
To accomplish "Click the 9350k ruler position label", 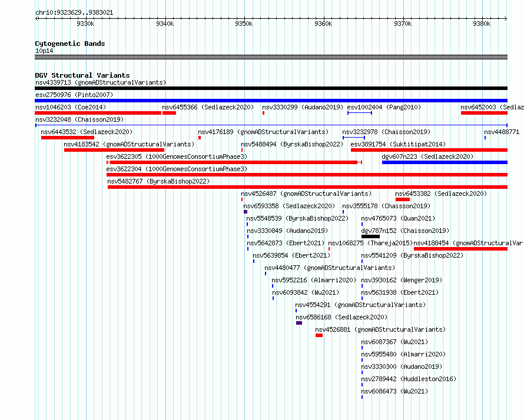I will click(244, 24).
